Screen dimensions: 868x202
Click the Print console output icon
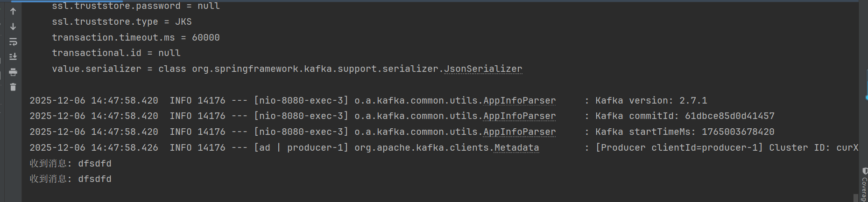(13, 72)
